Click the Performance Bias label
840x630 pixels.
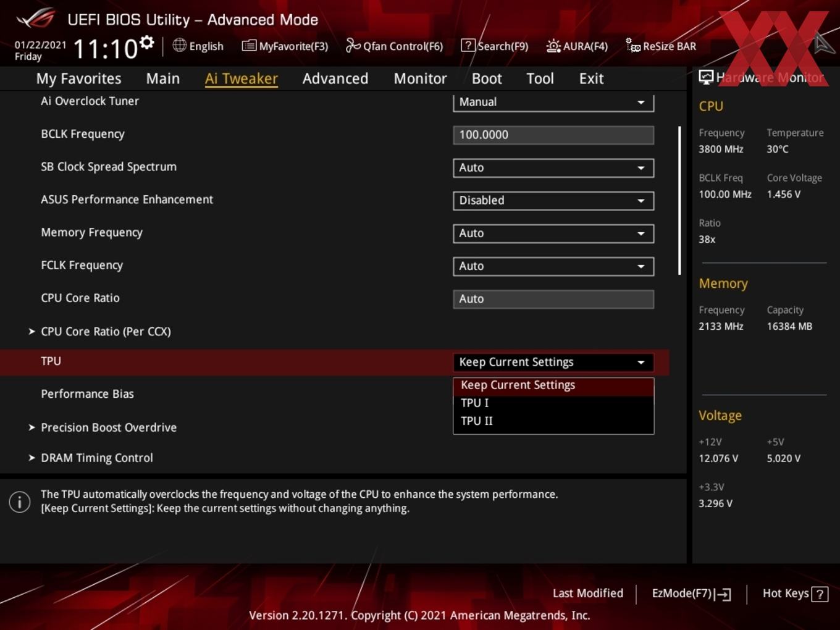tap(87, 394)
